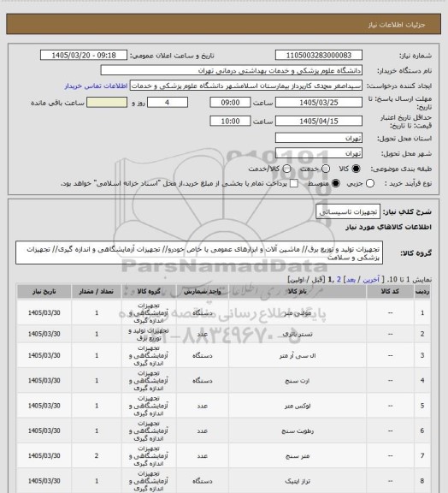Viewport: 448px width, 493px height.
Task: Click the جزئیات اطلاعات نیاز header title
Action: 397,25
